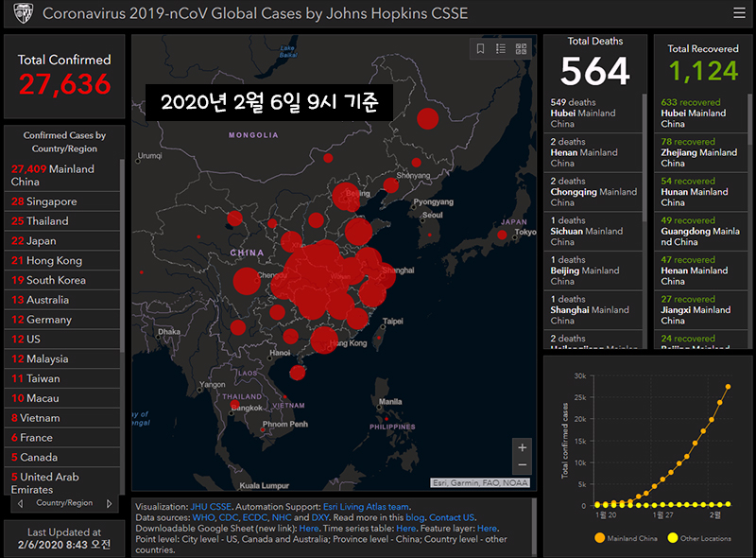Viewport: 756px width, 558px height.
Task: Select 78 recovered Zhejiang entry
Action: coord(701,152)
